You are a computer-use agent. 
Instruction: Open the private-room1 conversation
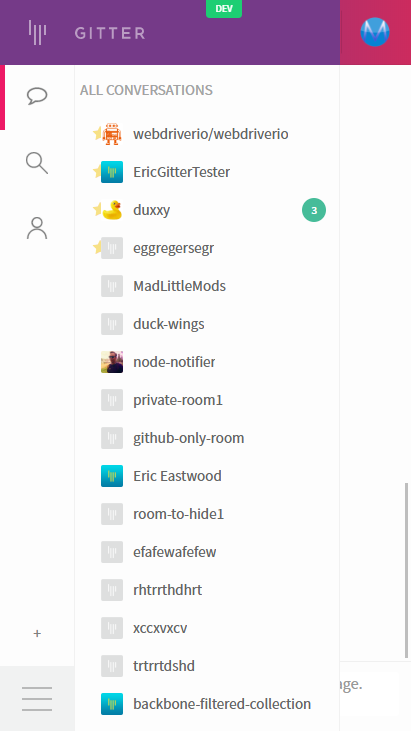tap(207, 400)
